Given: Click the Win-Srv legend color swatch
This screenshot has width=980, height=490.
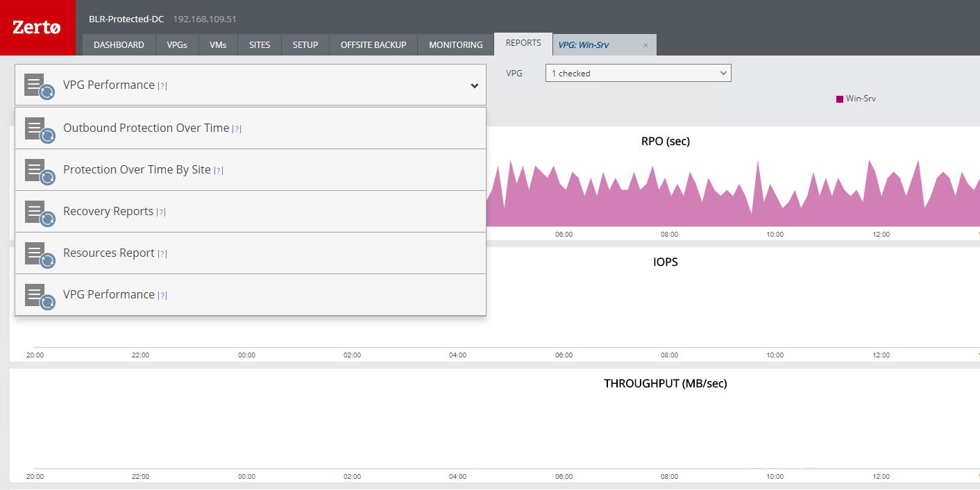Looking at the screenshot, I should click(x=839, y=99).
